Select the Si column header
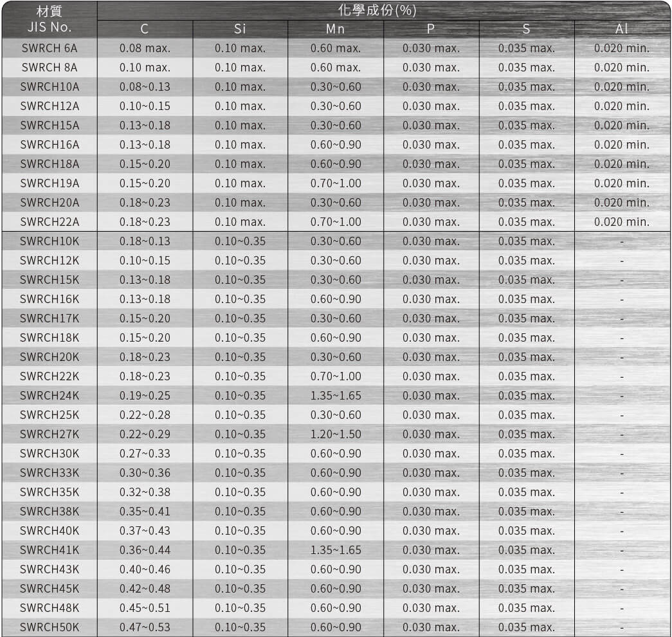Image resolution: width=672 pixels, height=637 pixels. [x=240, y=29]
